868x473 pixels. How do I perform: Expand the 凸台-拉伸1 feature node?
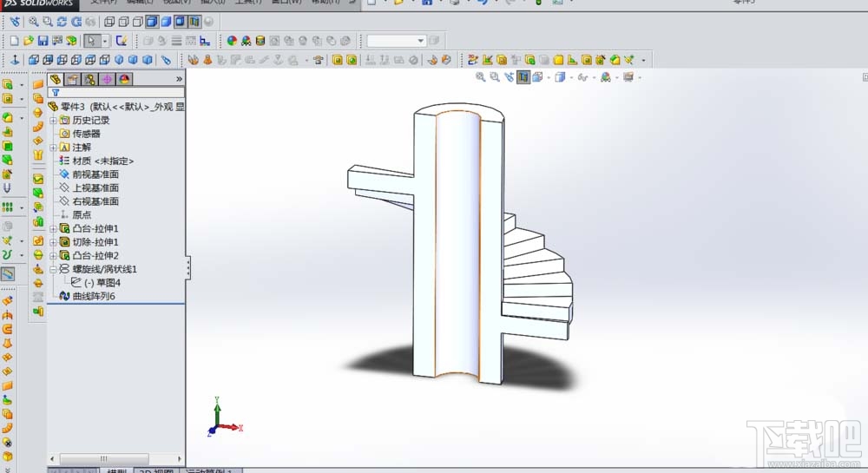coord(53,228)
